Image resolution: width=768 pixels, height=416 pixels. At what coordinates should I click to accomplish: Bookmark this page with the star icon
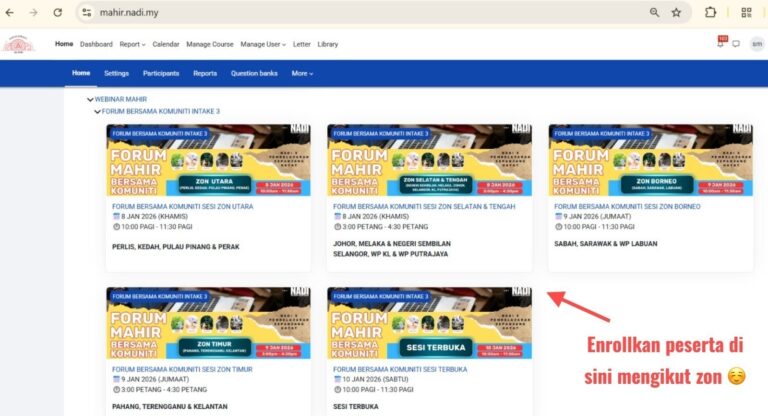[x=677, y=12]
